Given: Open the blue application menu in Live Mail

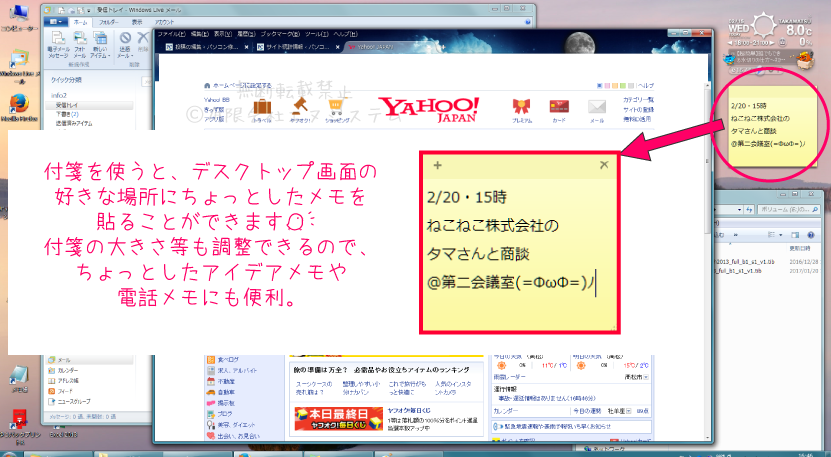Looking at the screenshot, I should coord(56,22).
